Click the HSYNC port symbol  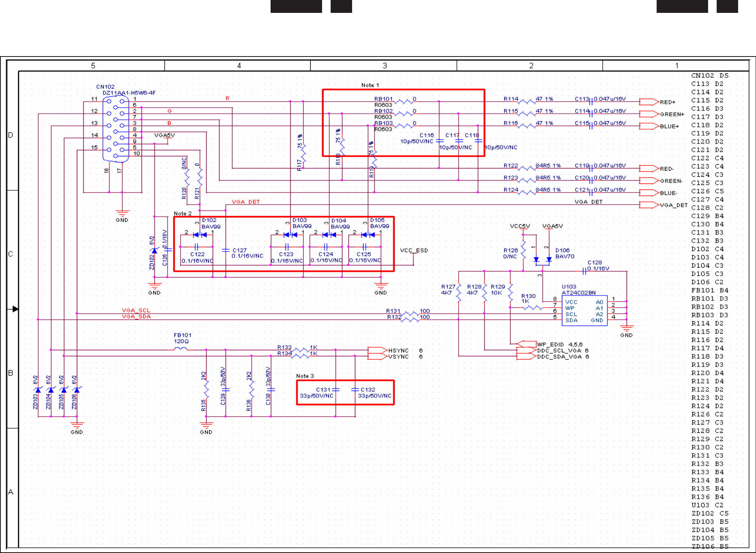(377, 351)
